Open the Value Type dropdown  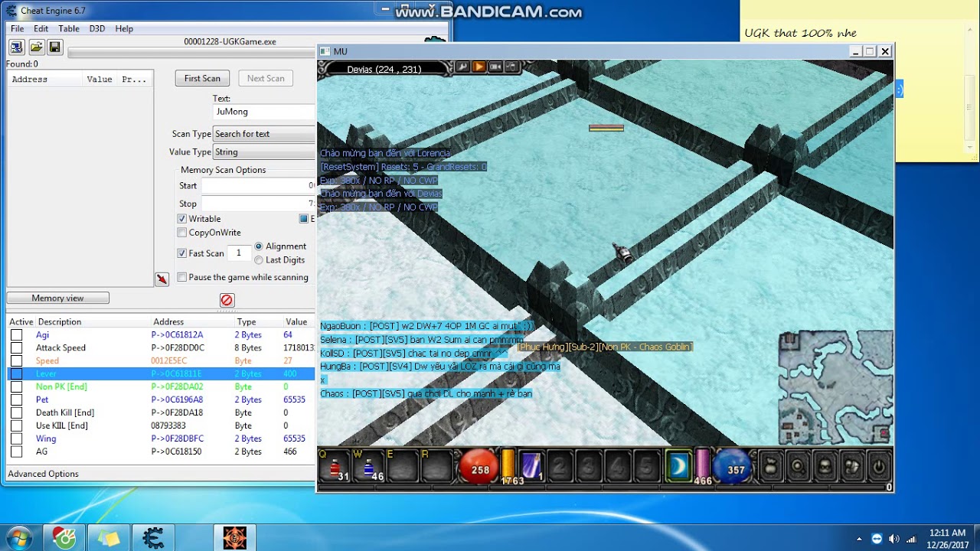pyautogui.click(x=264, y=152)
